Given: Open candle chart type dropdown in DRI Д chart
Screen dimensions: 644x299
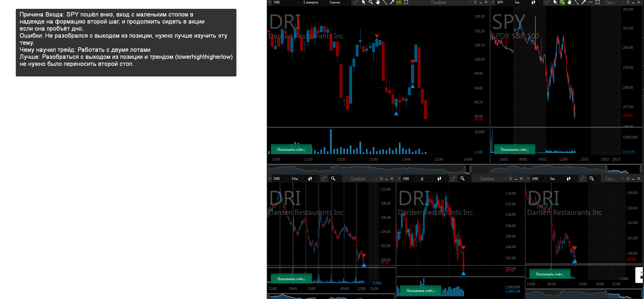Looking at the screenshot, I should coord(442,178).
